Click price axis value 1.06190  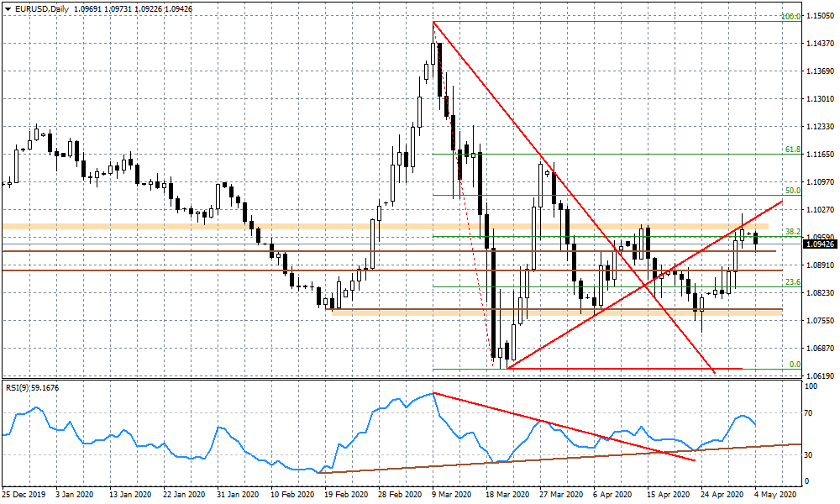(x=820, y=375)
